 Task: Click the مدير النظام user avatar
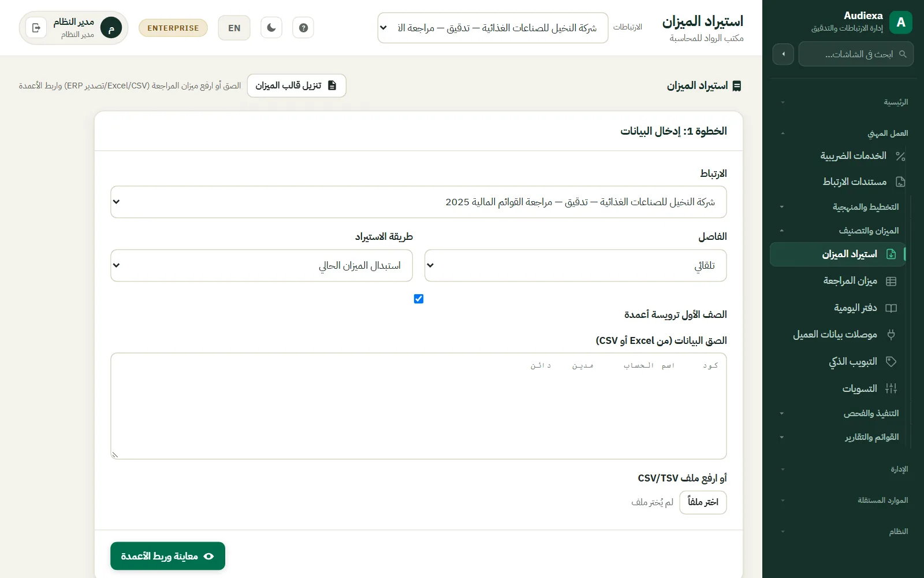pos(111,28)
